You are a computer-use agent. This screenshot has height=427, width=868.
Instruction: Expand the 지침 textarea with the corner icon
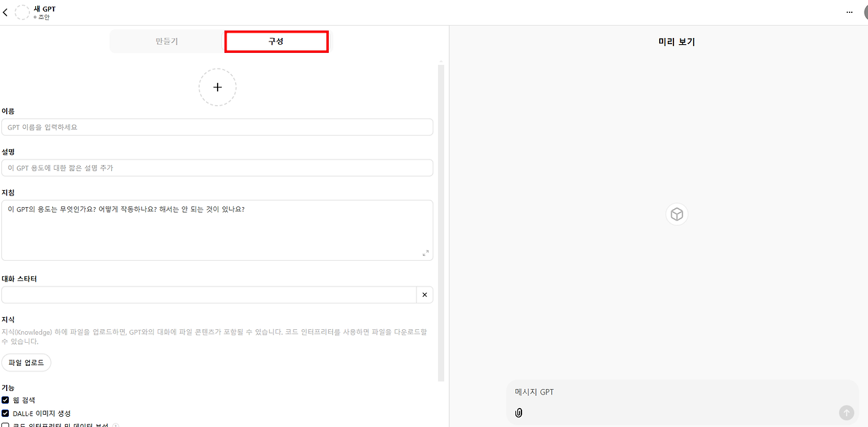[x=427, y=253]
